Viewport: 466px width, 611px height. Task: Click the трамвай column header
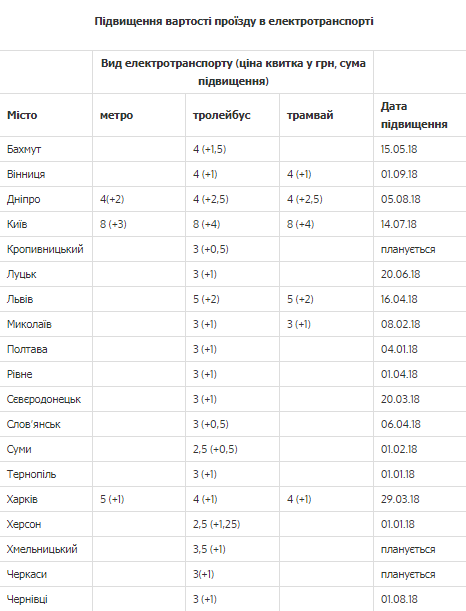click(310, 115)
